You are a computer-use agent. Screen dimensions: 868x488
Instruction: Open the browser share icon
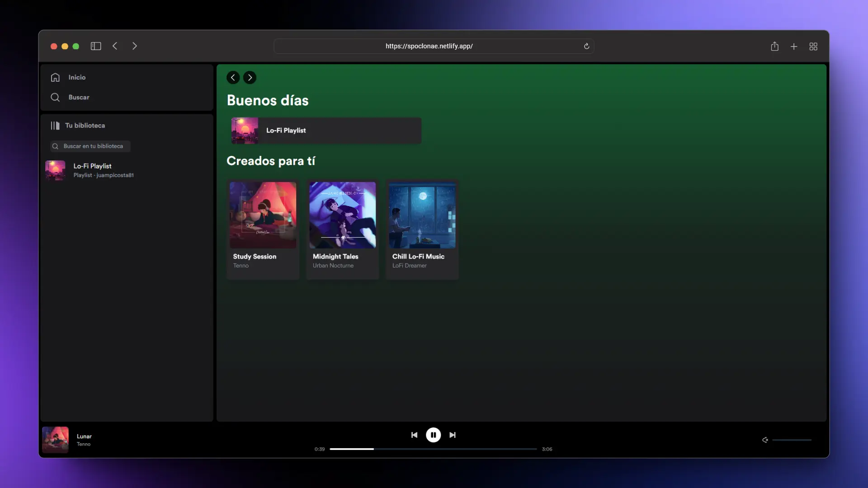point(774,46)
